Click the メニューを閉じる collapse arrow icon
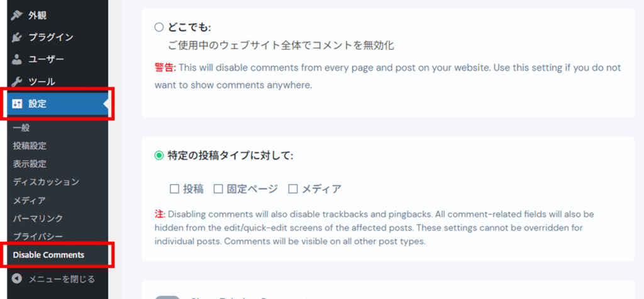The width and height of the screenshot is (644, 299). pyautogui.click(x=17, y=279)
